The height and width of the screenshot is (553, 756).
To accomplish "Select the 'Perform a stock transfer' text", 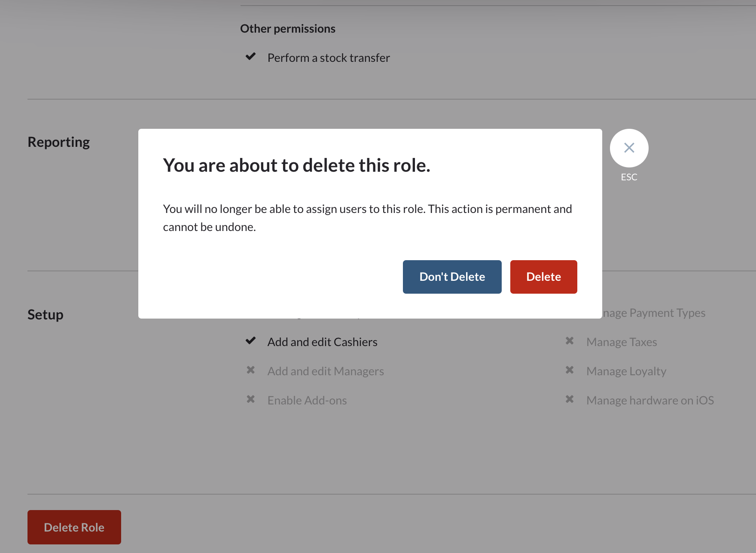I will [x=329, y=58].
